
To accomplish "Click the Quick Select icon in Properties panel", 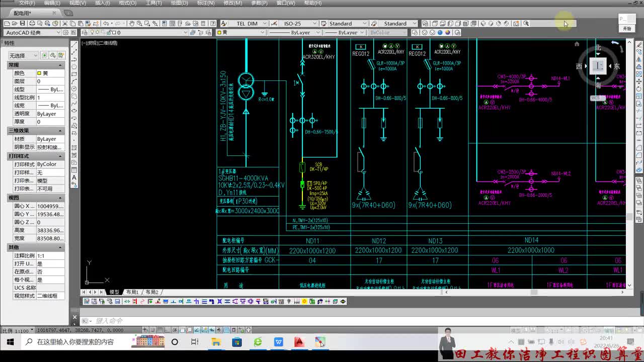I will [61, 55].
